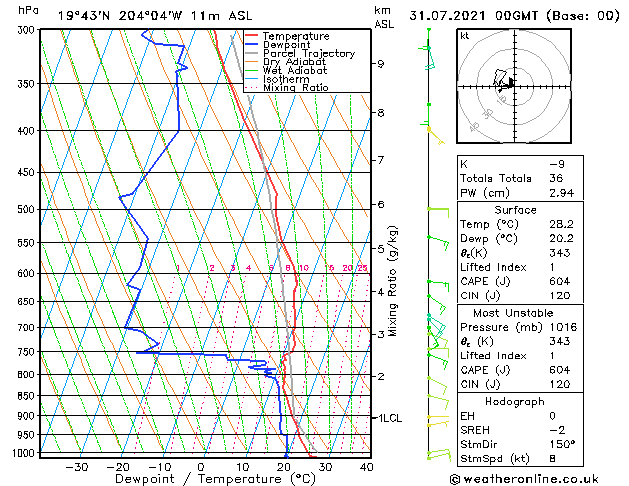The height and width of the screenshot is (486, 629).
Task: Click the weatheronline.co.uk copyright text
Action: point(524,479)
